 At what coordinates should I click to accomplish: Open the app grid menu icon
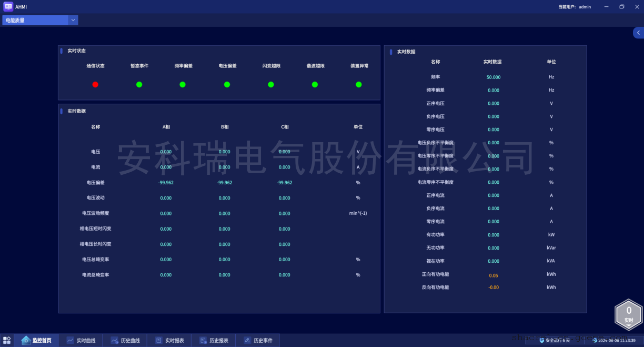[7, 340]
